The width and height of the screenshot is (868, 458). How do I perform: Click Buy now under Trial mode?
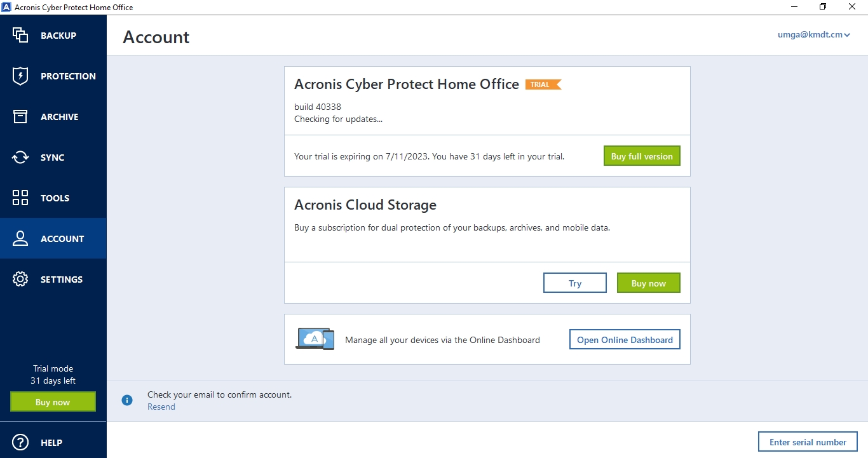[53, 402]
